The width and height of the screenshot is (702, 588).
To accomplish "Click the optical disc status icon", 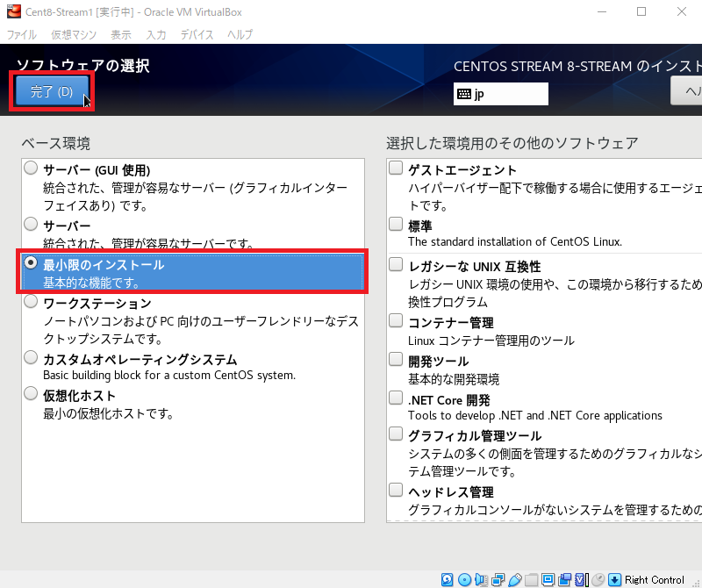I will tap(464, 579).
